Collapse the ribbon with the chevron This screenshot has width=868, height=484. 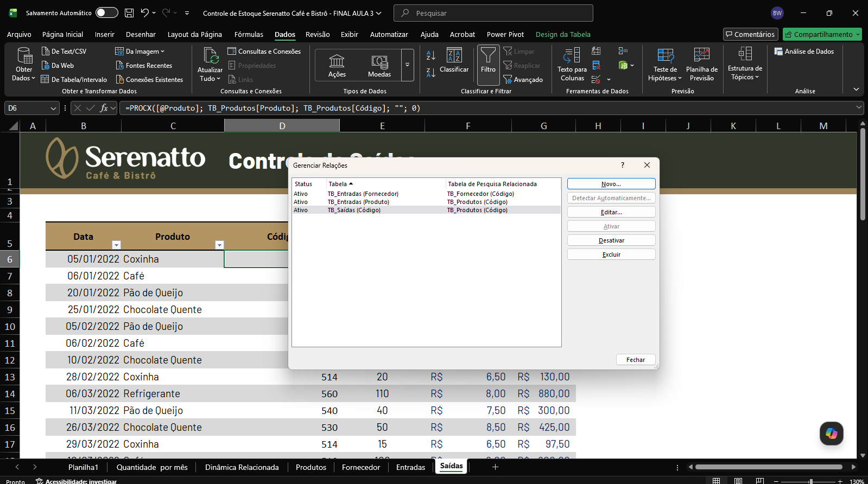point(856,89)
